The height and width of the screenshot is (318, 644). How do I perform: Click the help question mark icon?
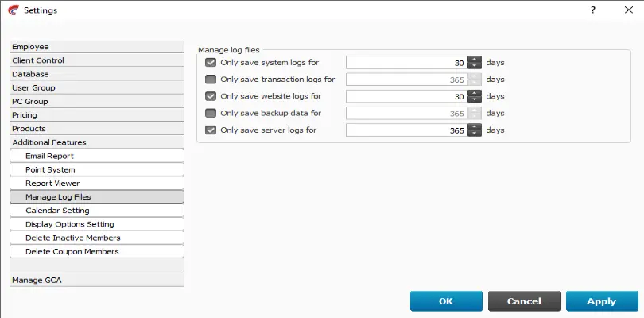coord(592,10)
